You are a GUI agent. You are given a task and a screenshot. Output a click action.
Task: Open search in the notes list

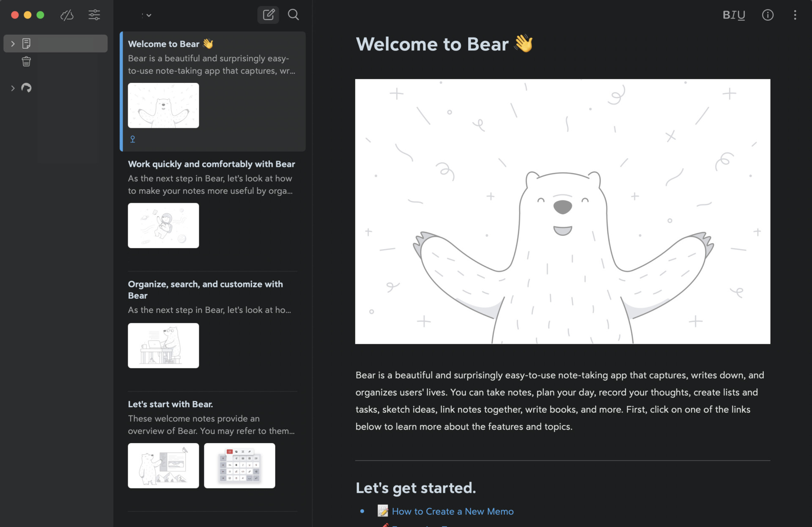tap(293, 15)
